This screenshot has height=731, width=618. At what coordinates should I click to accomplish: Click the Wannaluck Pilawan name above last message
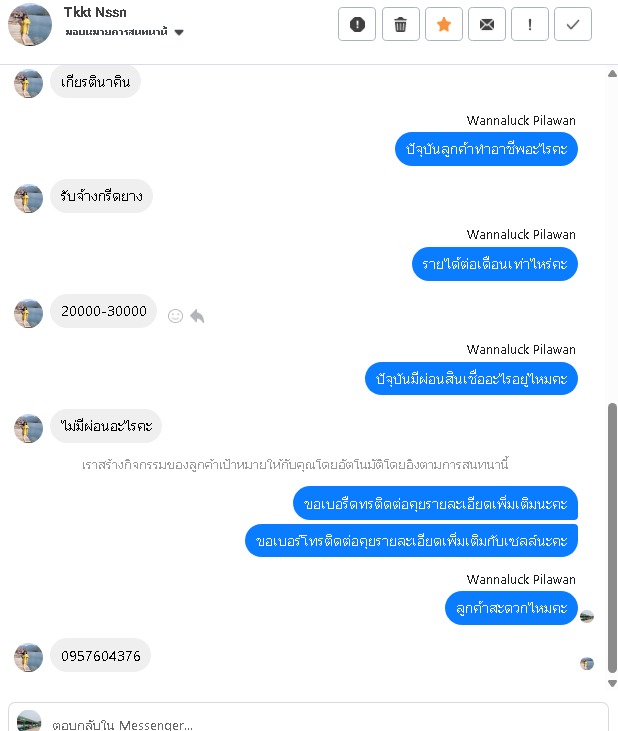coord(521,579)
